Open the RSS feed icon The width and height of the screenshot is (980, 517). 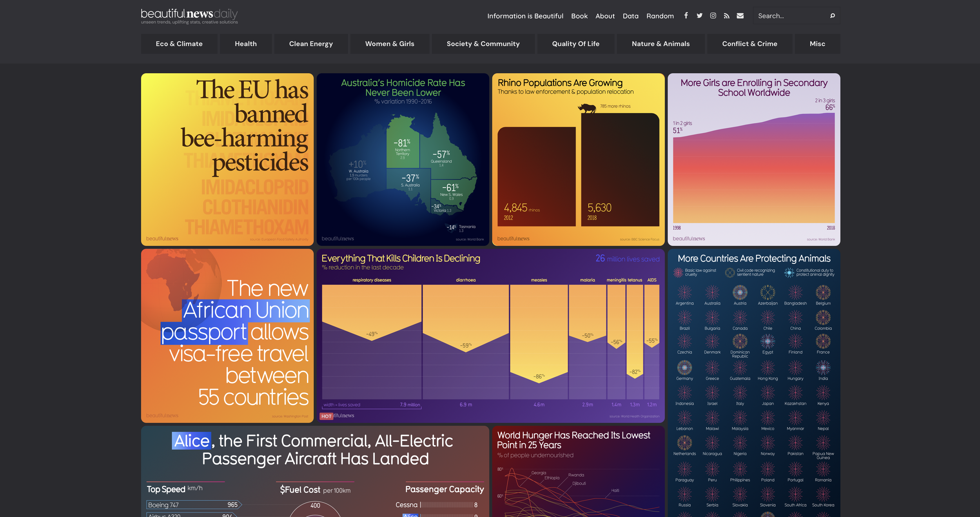tap(726, 16)
